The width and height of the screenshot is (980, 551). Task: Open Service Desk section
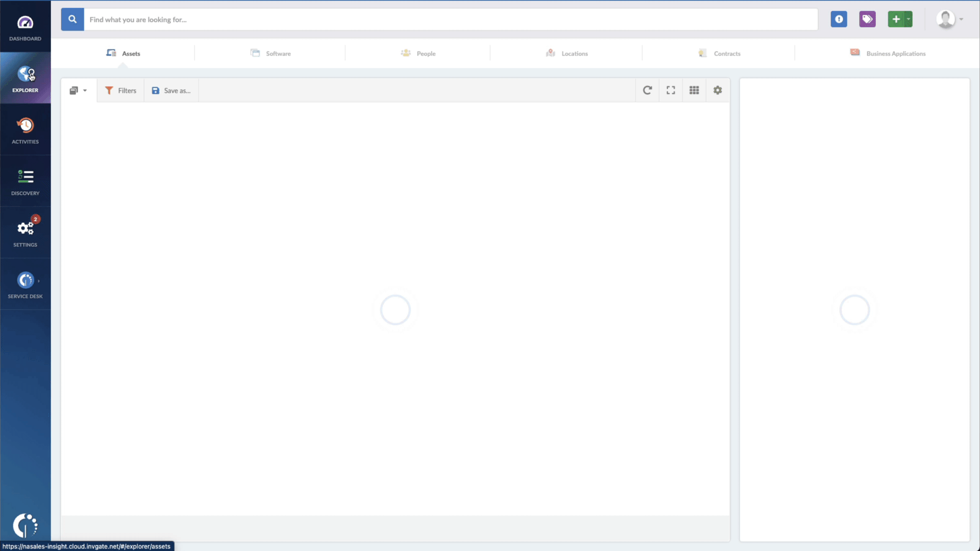click(x=25, y=284)
